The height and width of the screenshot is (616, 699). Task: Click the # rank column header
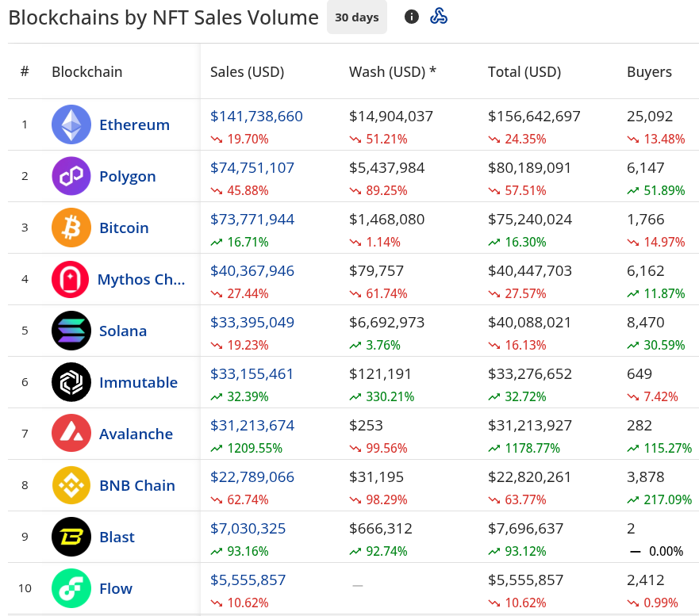tap(25, 71)
